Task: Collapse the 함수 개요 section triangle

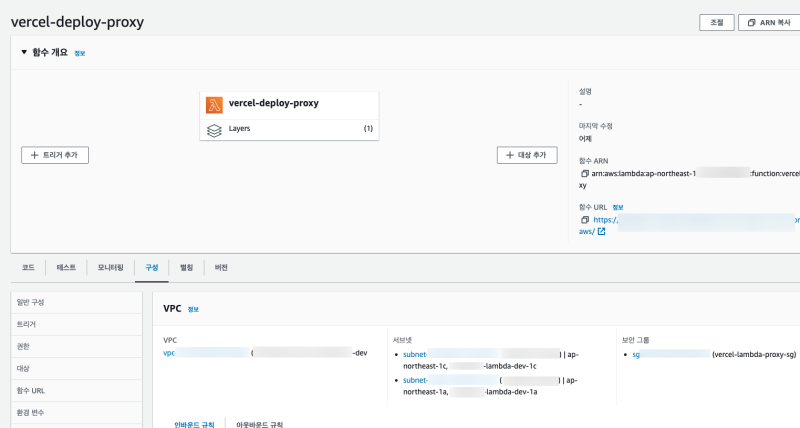Action: pyautogui.click(x=24, y=52)
